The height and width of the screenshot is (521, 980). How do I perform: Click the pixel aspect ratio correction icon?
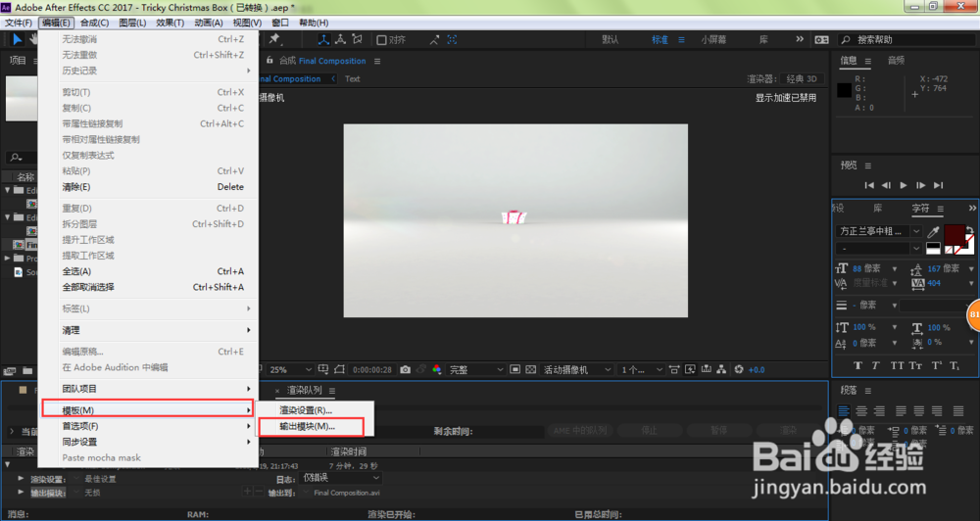(674, 370)
